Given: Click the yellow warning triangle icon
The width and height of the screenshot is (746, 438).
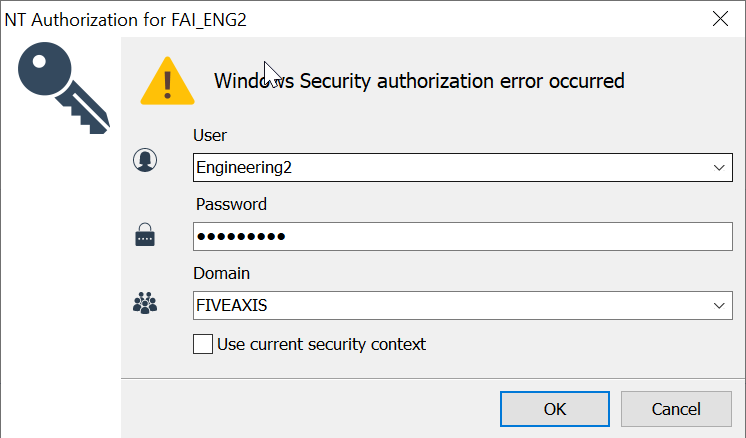Looking at the screenshot, I should click(168, 82).
